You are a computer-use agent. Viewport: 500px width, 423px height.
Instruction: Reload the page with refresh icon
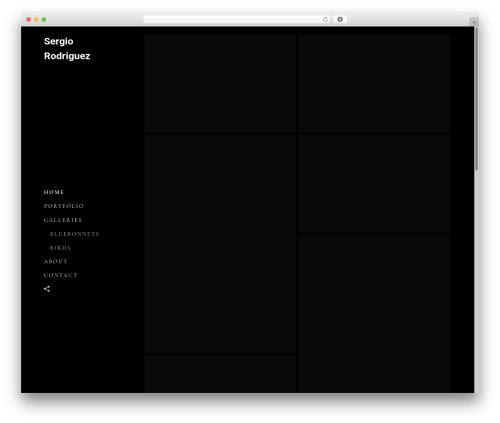(x=325, y=19)
